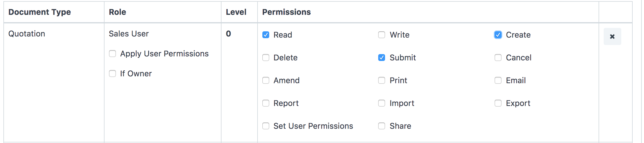Tick the Report checkbox
This screenshot has height=143, width=644.
pyautogui.click(x=266, y=103)
